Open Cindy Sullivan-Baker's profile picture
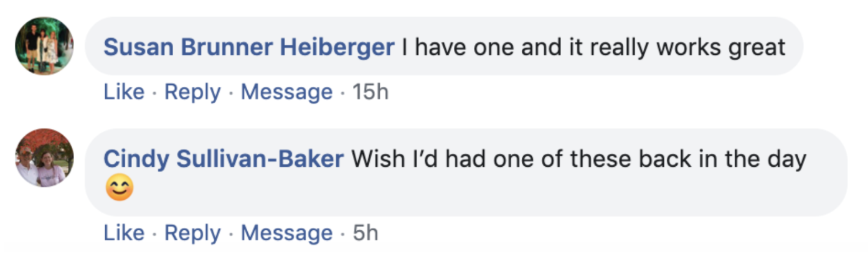The height and width of the screenshot is (254, 868). coord(44,158)
